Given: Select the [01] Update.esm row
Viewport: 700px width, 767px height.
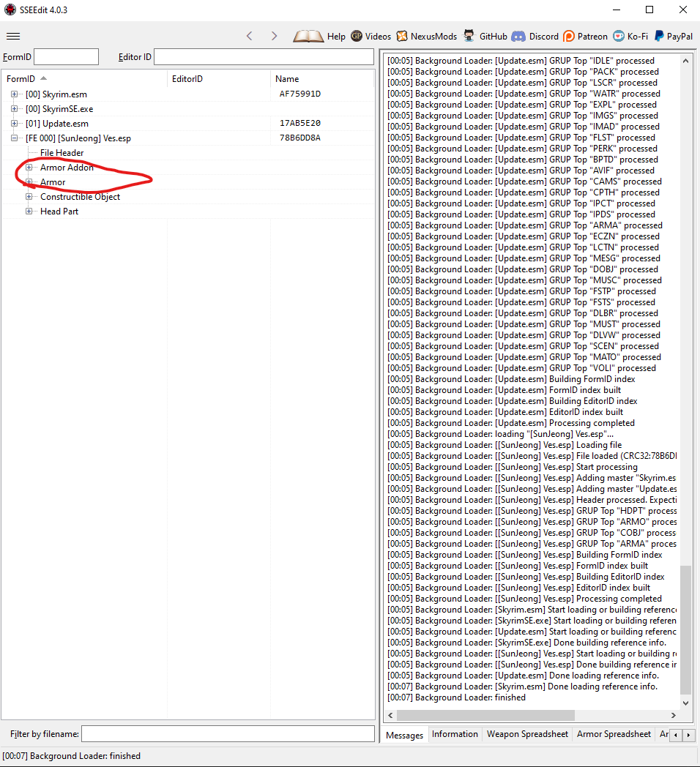Looking at the screenshot, I should pos(188,123).
